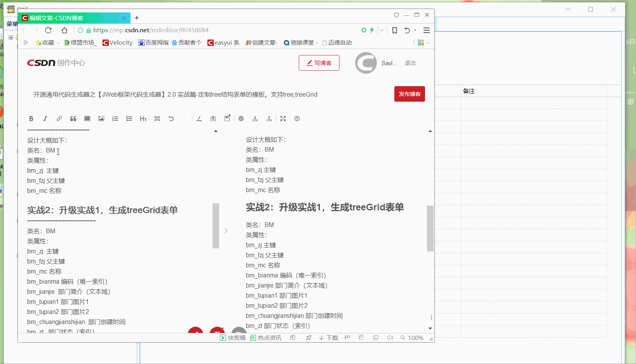The image size is (636, 364).
Task: Launch 快剪辑 from the status bar
Action: (x=232, y=338)
